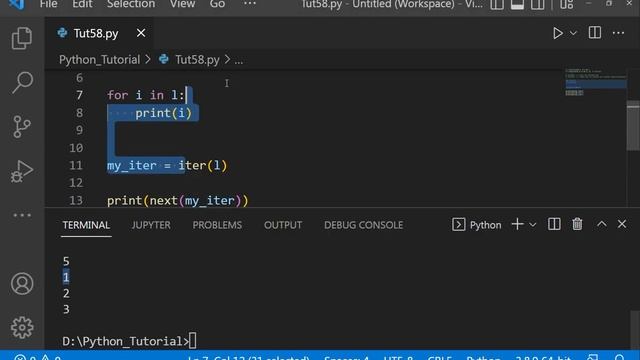Open the File menu
Screen dimensions: 640x360
coord(49,4)
